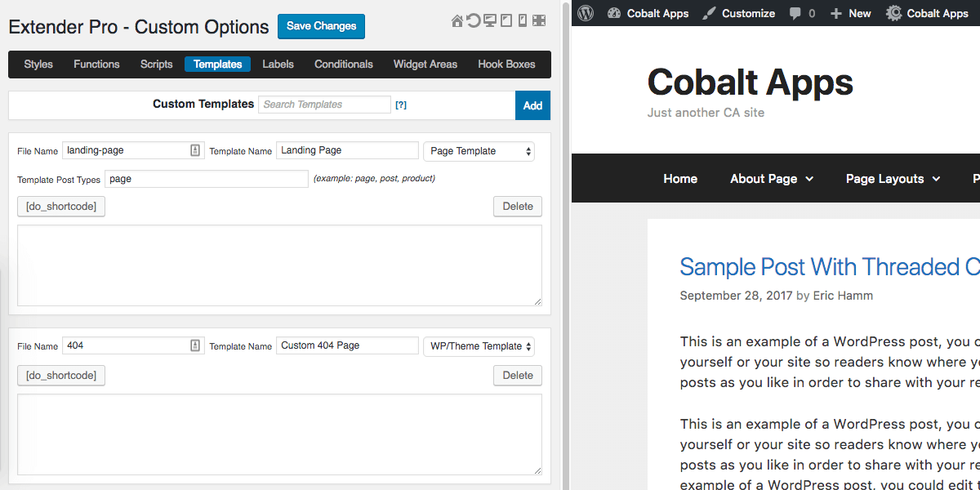The width and height of the screenshot is (980, 490).
Task: Open the [?] help link
Action: click(x=401, y=105)
